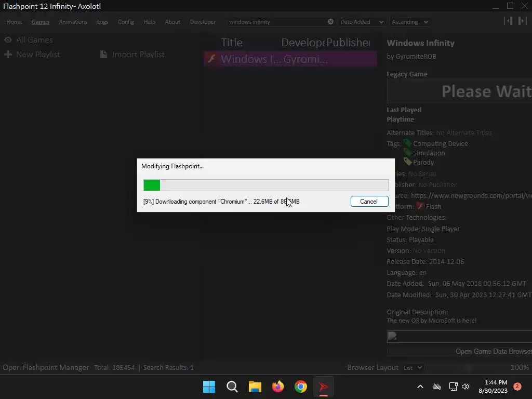This screenshot has width=532, height=399.
Task: Clear the search box with X icon
Action: point(330,21)
